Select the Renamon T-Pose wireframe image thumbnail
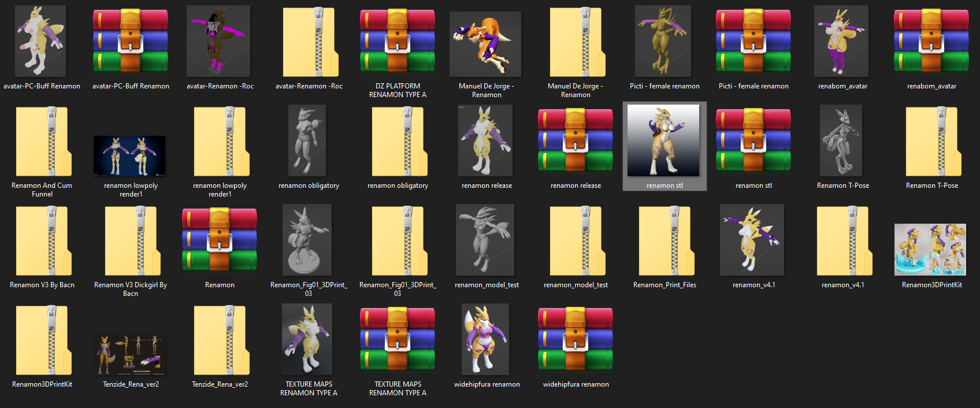 [x=841, y=140]
